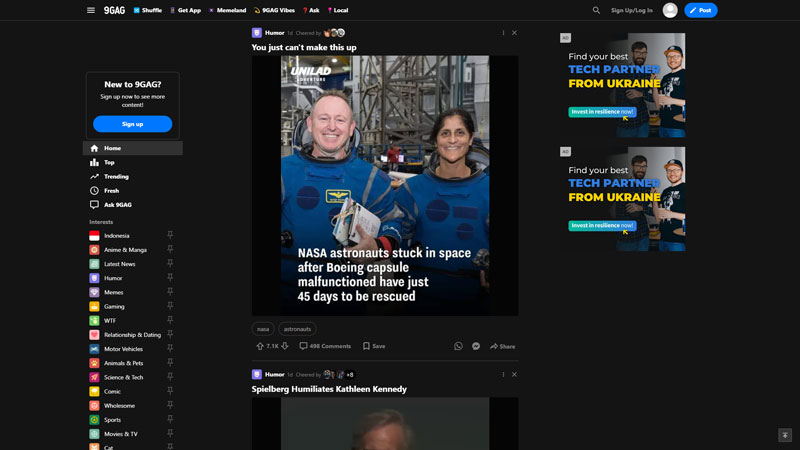Downvote the NASA astronauts post
Image resolution: width=800 pixels, height=450 pixels.
tap(285, 346)
